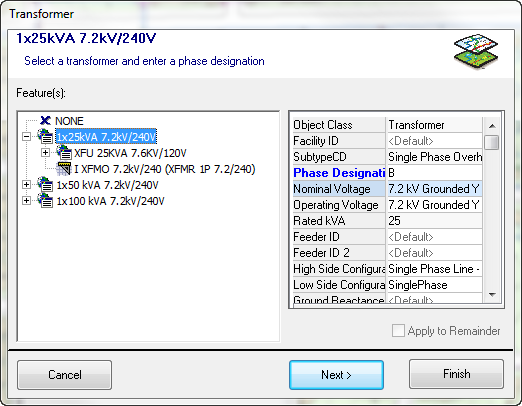
Task: Click the Next button
Action: [x=336, y=375]
